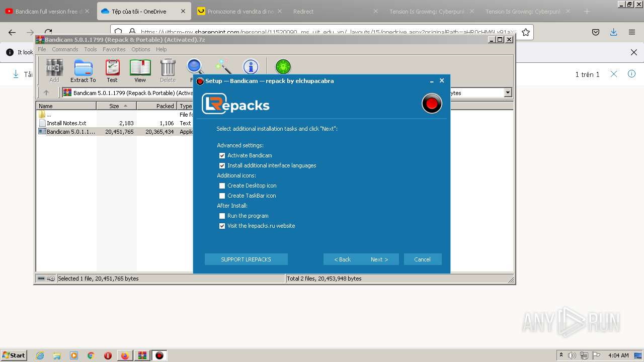Screen dimensions: 644x362
Task: Click the up-one-level arrow in WinRAR
Action: [46, 93]
